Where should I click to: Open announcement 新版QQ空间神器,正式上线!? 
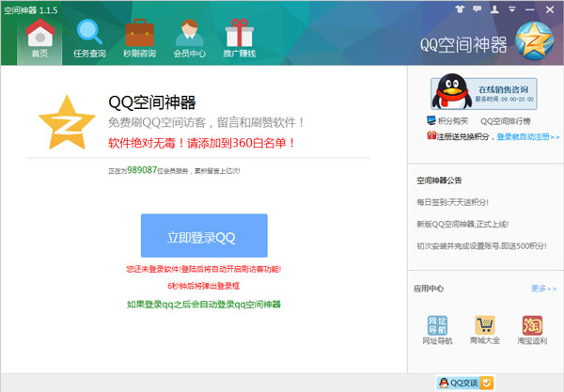click(462, 224)
